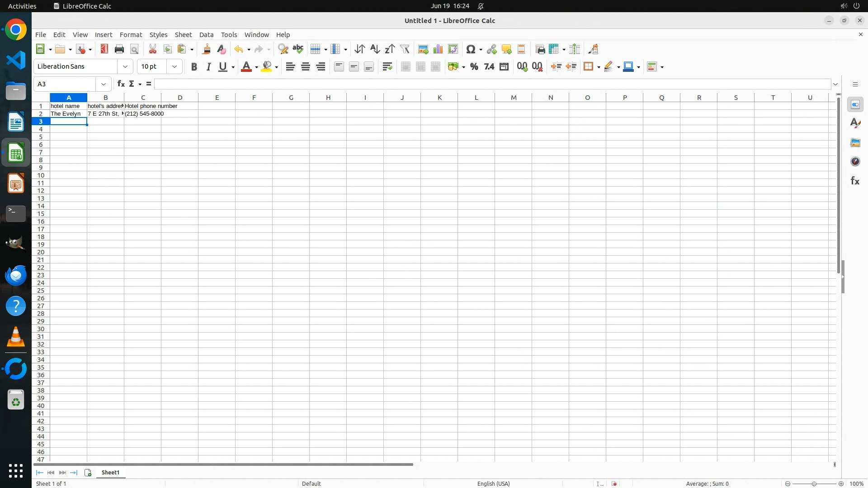Click the Insert Special Character icon
The height and width of the screenshot is (488, 868).
[471, 49]
